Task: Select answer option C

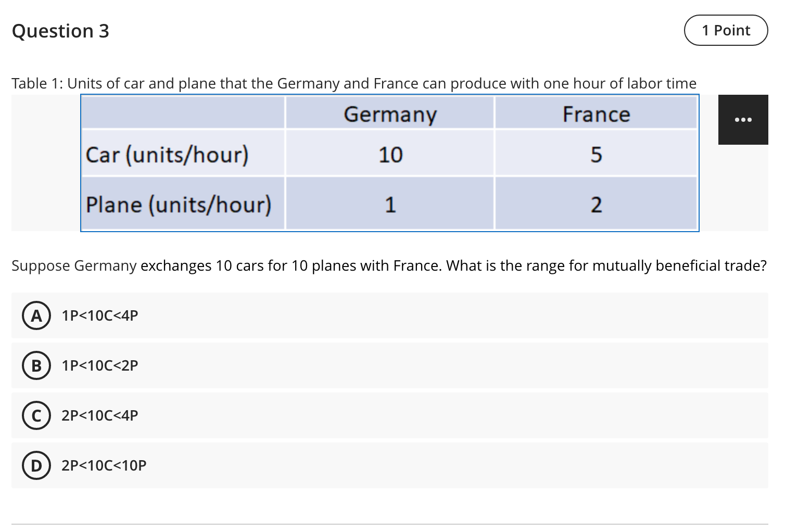Action: click(36, 415)
